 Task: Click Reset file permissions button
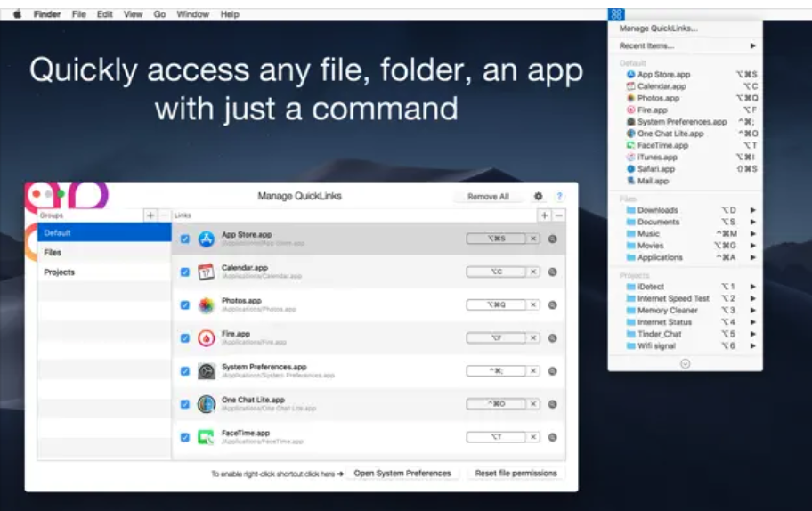[x=516, y=474]
